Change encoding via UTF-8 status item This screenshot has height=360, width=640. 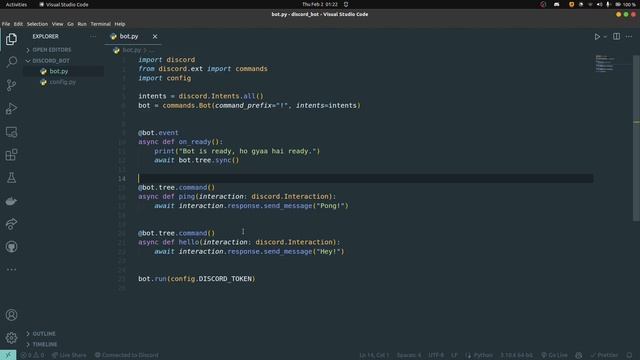click(436, 355)
